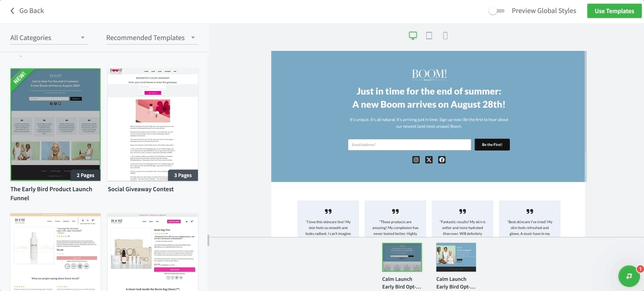
Task: Click the Facebook icon in preview
Action: (442, 159)
